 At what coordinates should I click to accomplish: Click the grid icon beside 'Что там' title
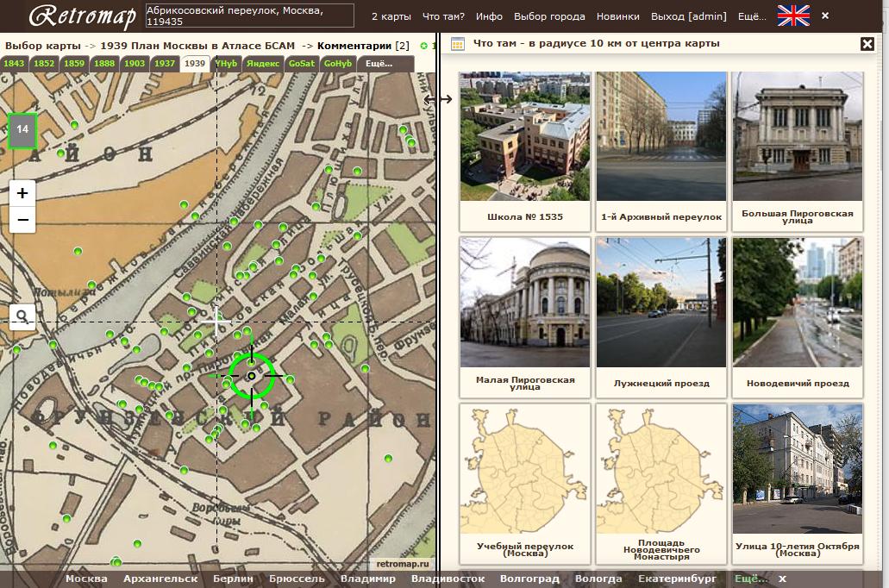[x=458, y=44]
